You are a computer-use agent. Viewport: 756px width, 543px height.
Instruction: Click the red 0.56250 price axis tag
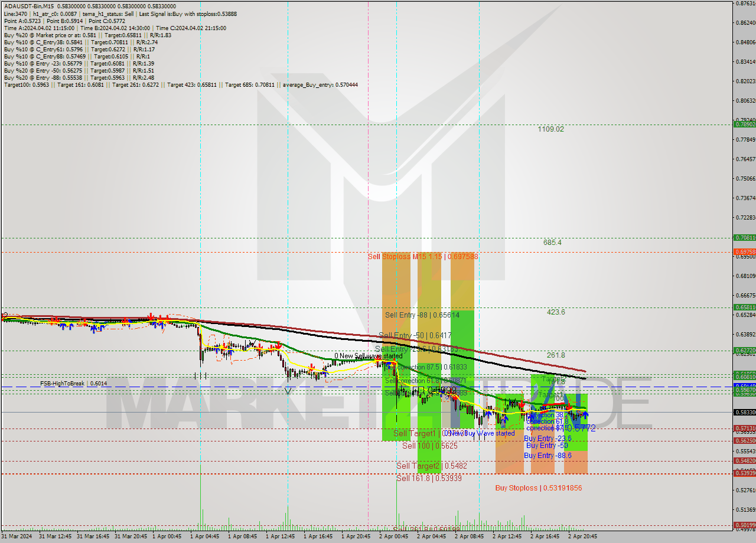[744, 440]
